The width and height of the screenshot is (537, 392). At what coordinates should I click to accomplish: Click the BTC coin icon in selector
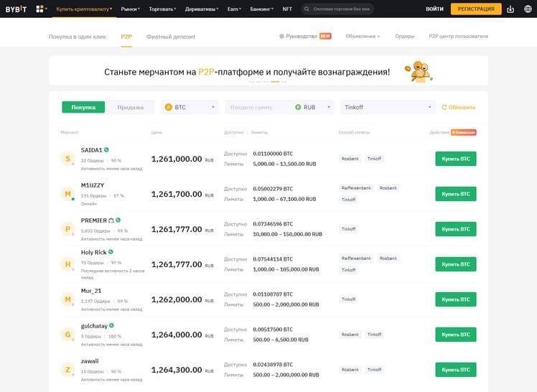168,107
